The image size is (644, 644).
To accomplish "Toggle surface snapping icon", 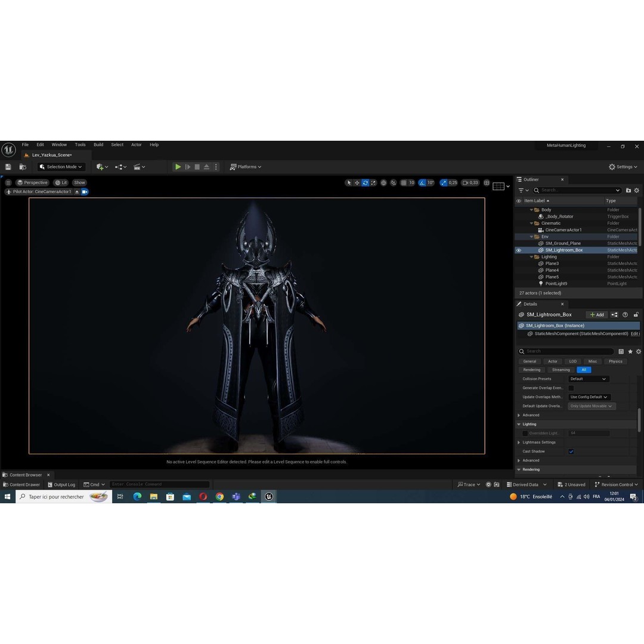I will pyautogui.click(x=394, y=183).
